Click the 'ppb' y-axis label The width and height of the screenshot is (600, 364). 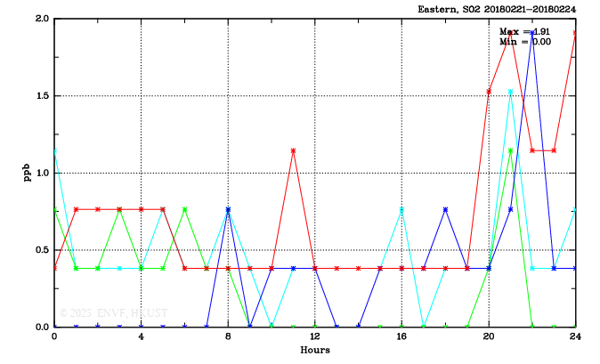27,173
